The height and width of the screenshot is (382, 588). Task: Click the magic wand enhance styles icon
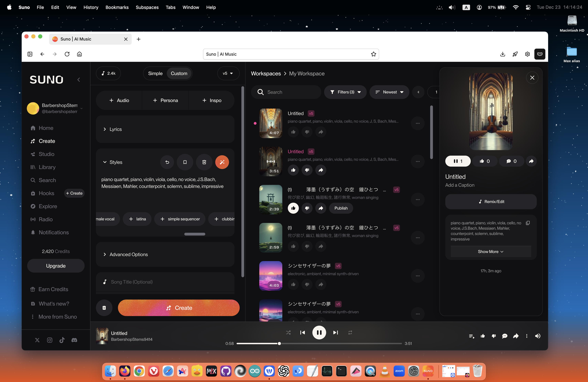pos(222,162)
